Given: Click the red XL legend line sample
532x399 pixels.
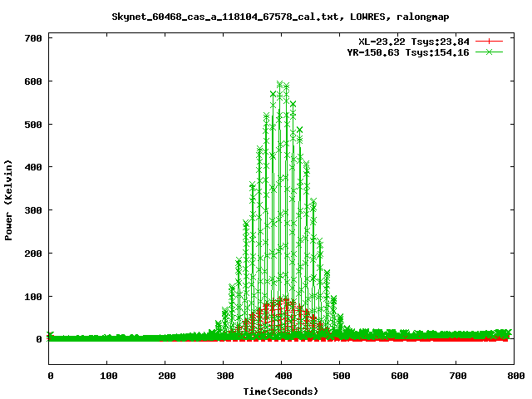Looking at the screenshot, I should (489, 42).
